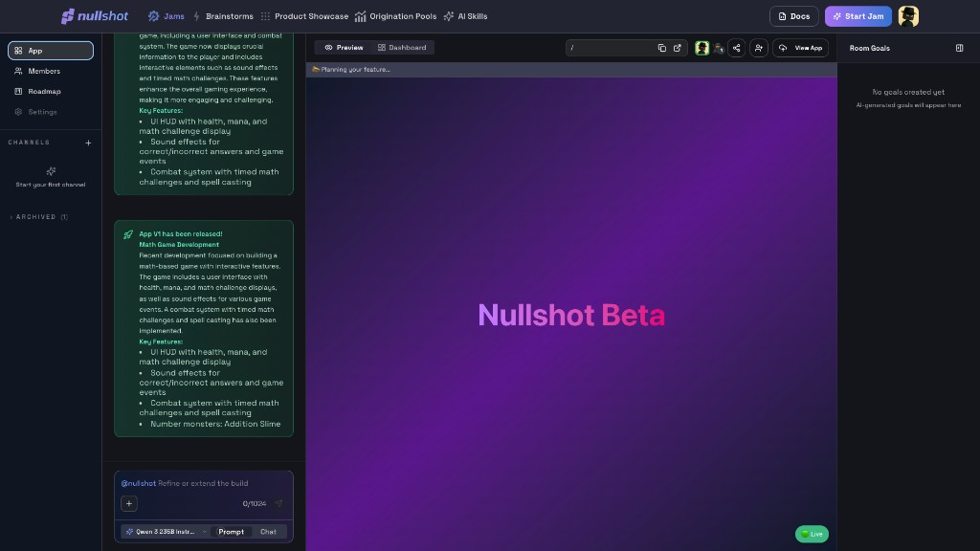Click 'App V1 has been released!' heading
This screenshot has height=551, width=980.
(181, 233)
